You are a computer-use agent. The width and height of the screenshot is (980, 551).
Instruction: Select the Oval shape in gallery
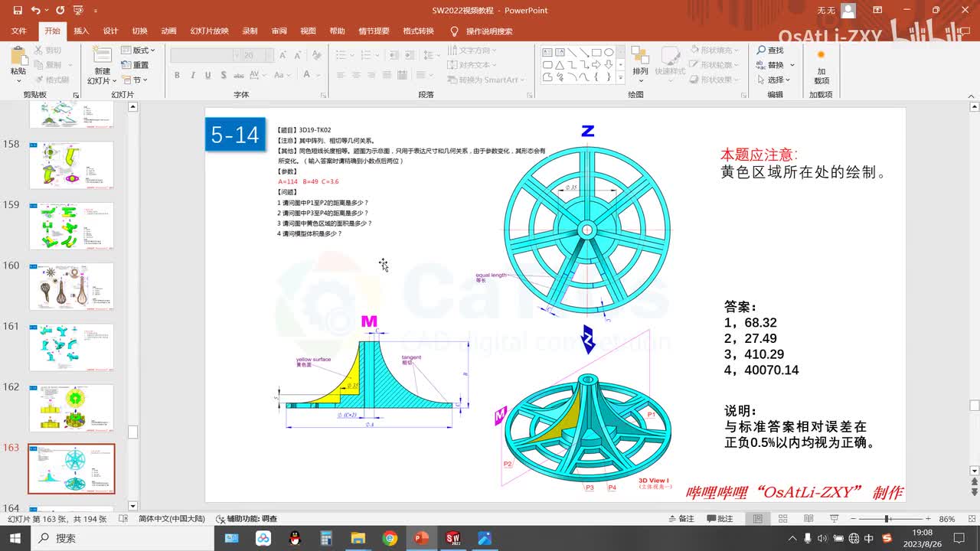[609, 53]
